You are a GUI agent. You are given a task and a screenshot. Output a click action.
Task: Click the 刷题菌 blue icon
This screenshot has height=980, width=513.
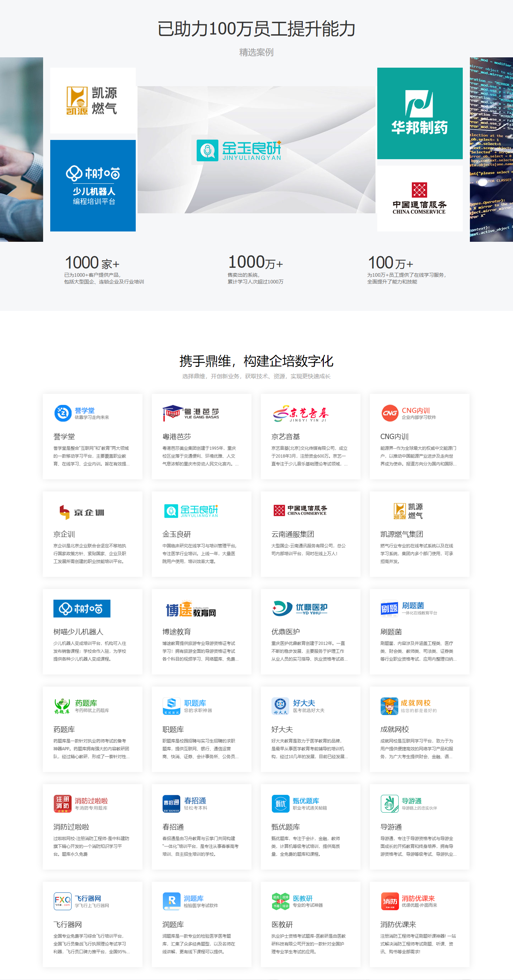click(x=389, y=609)
